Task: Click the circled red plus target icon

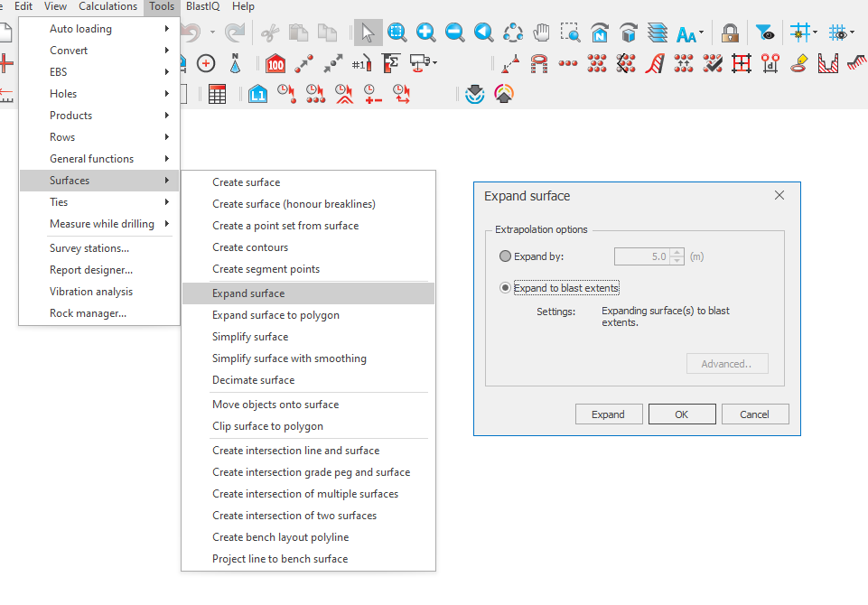Action: [206, 63]
